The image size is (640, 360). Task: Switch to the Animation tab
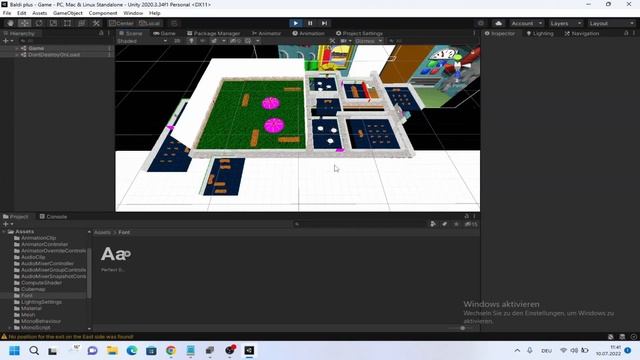(x=309, y=33)
